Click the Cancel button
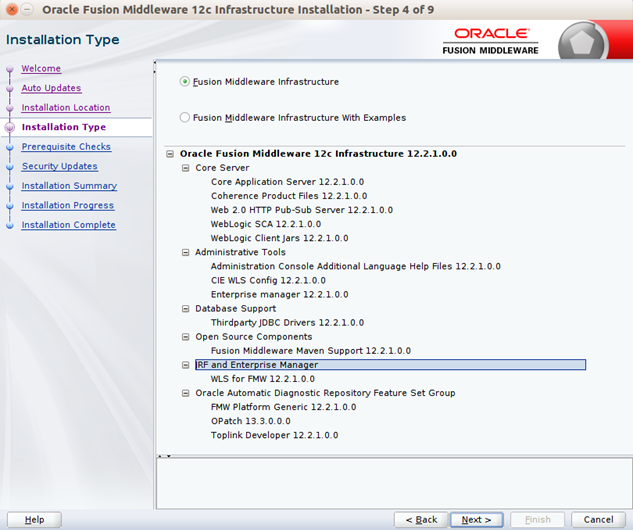The height and width of the screenshot is (530, 633). 598,520
